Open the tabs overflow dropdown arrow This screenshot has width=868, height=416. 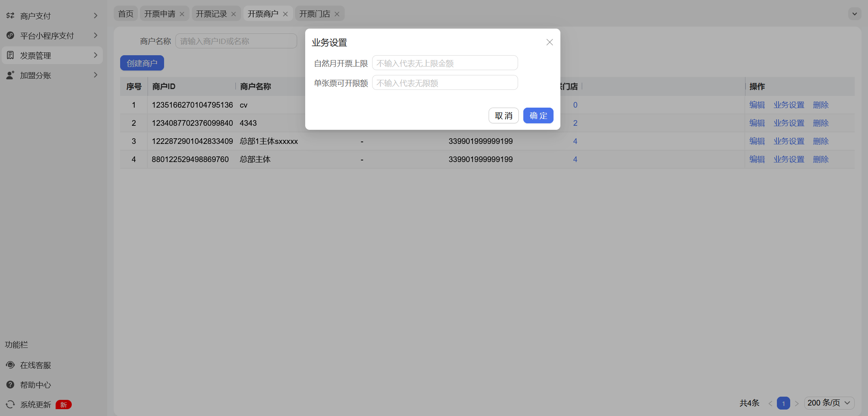coord(854,14)
